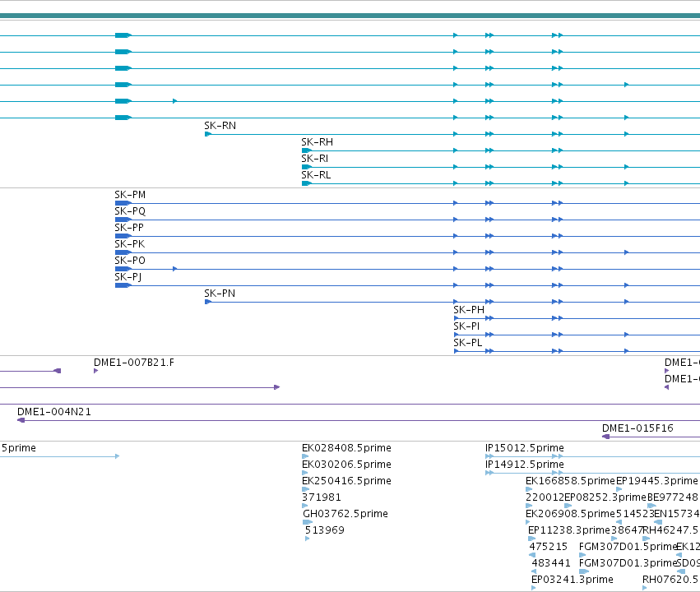The image size is (700, 592).
Task: Select the EP08252.3prime EST label
Action: (x=605, y=498)
